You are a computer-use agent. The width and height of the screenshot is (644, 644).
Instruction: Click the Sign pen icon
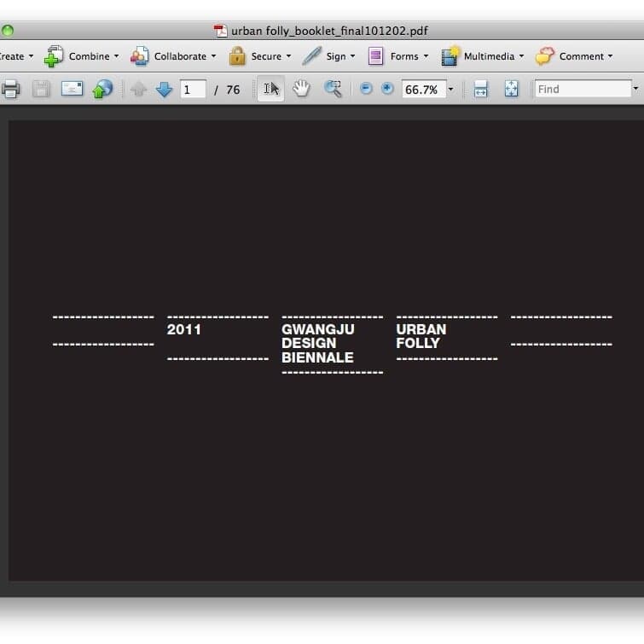[x=311, y=55]
